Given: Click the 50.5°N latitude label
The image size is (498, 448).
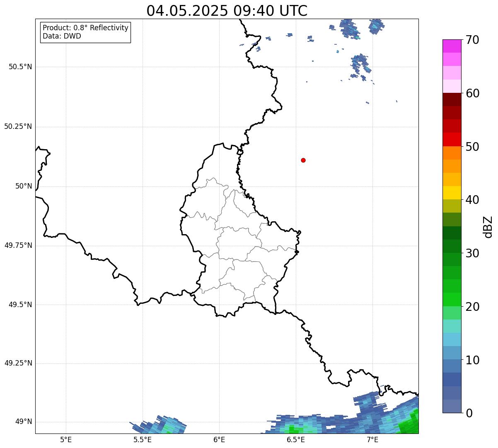Looking at the screenshot, I should click(x=20, y=67).
